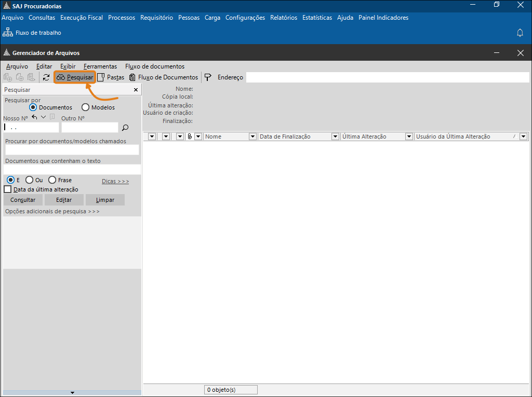532x397 pixels.
Task: Click the documents/modelos chamados search field
Action: point(72,149)
